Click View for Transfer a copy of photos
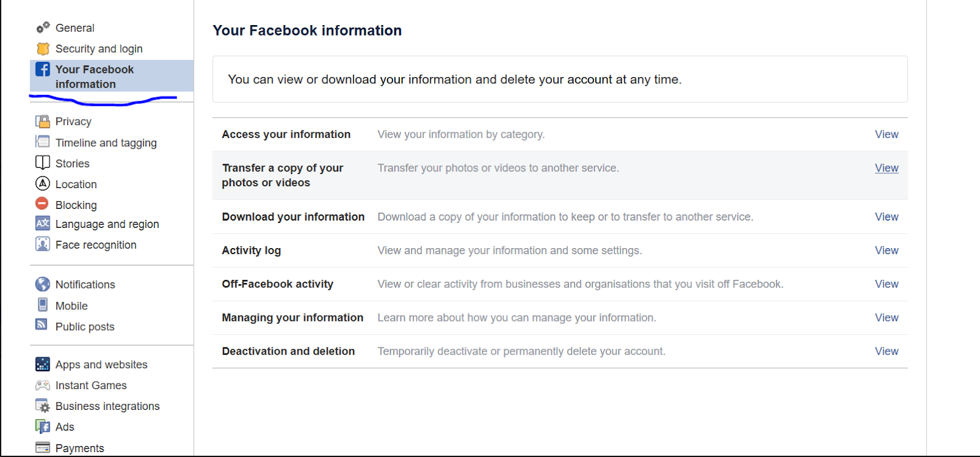 click(886, 168)
